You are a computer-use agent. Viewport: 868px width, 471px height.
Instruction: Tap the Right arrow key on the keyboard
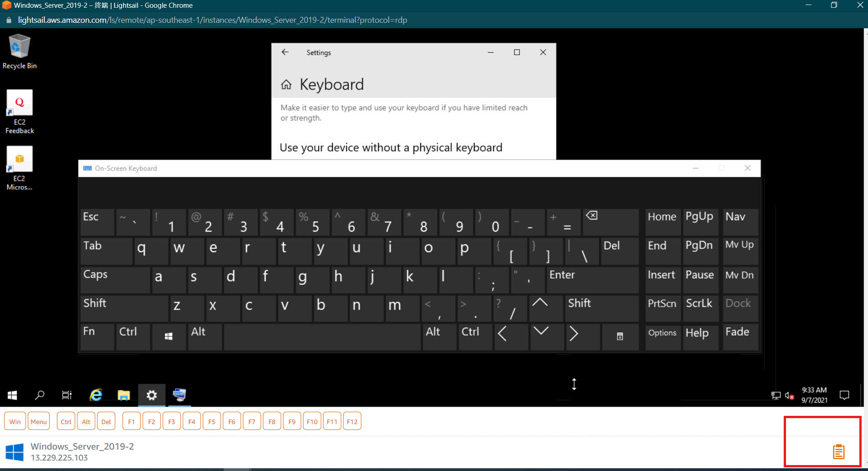pyautogui.click(x=583, y=337)
